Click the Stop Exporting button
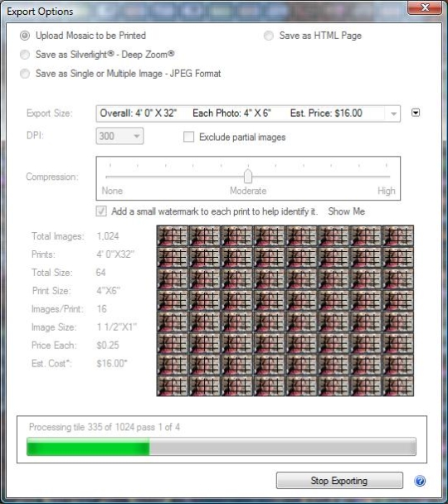Viewport: 448px width, 504px height. [x=339, y=481]
